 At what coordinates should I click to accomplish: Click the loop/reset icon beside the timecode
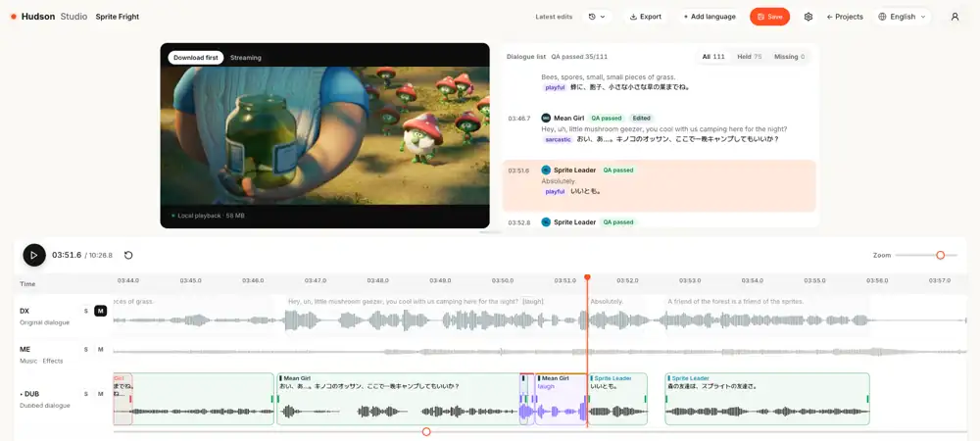128,255
